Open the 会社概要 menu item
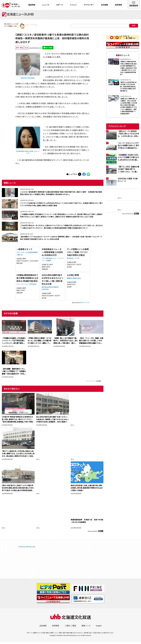 point(104,5)
